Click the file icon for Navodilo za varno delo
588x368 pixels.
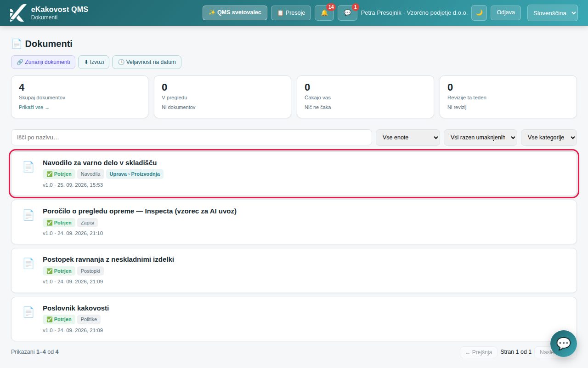tap(28, 167)
